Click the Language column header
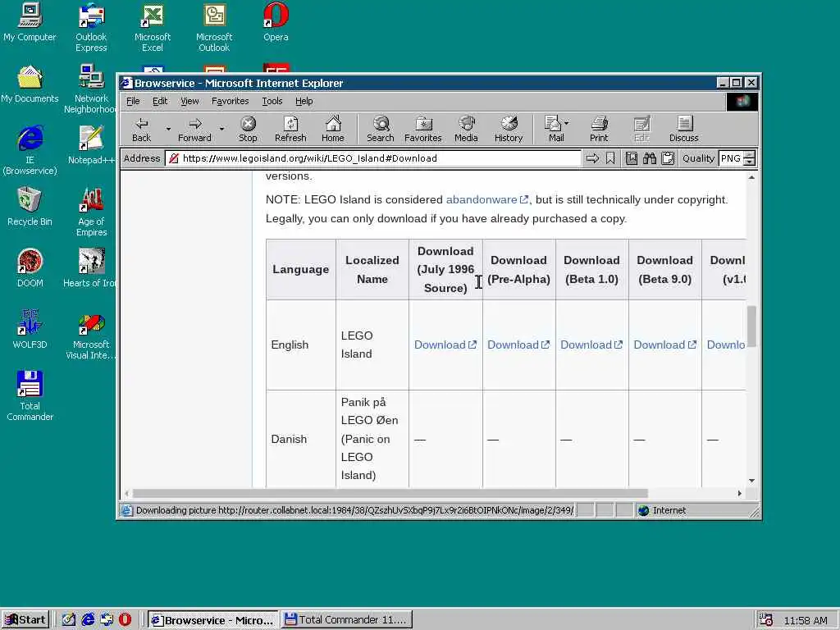Viewport: 840px width, 630px height. [300, 269]
